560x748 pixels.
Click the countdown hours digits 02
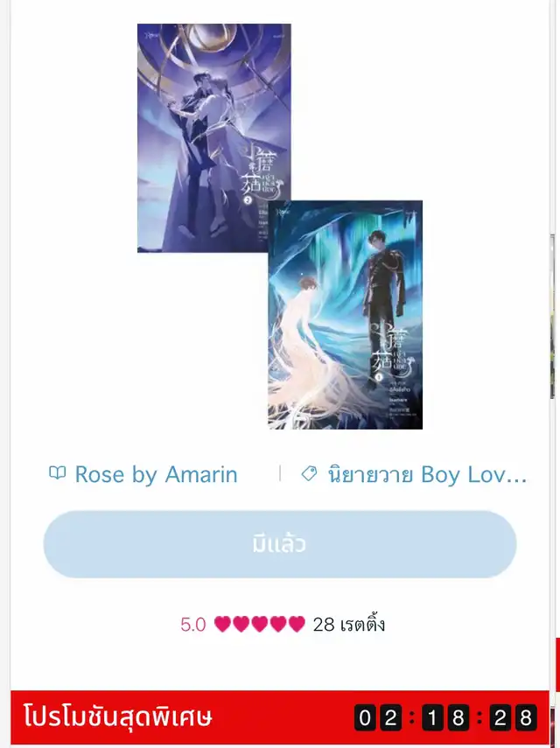tap(378, 717)
